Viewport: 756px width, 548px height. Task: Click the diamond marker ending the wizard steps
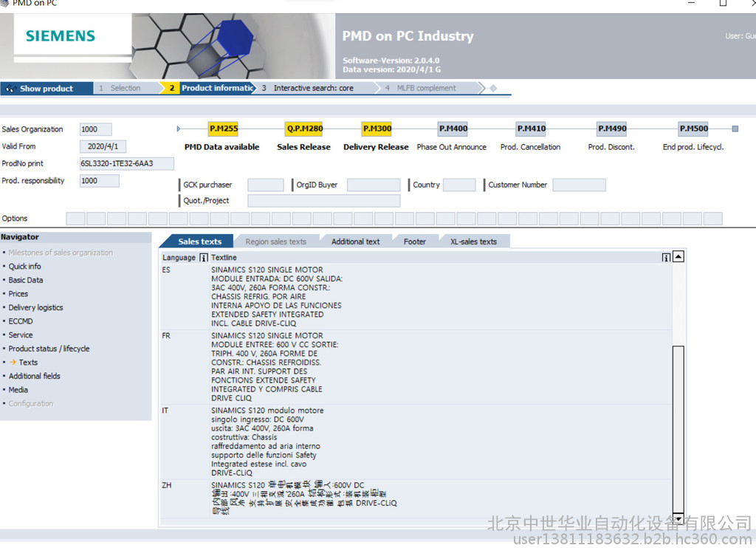493,89
